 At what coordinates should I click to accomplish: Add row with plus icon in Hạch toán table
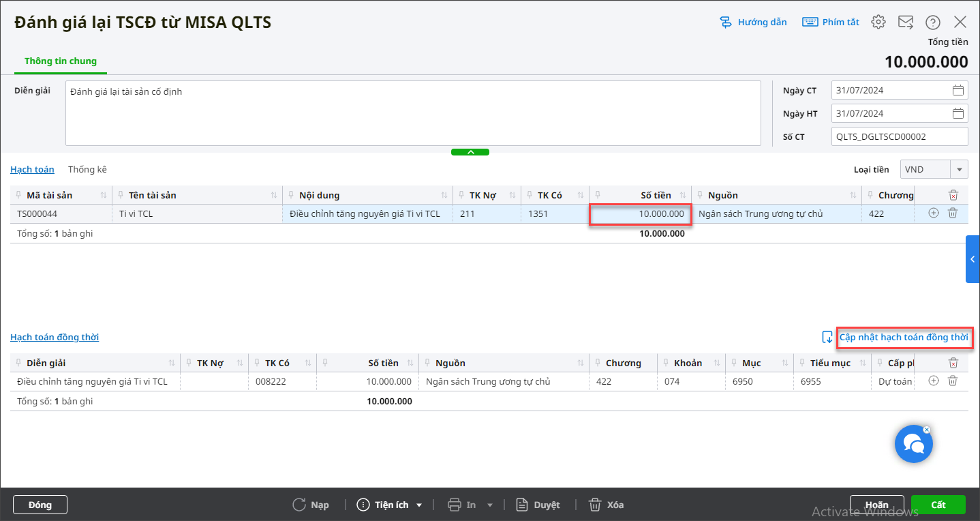[x=934, y=213]
